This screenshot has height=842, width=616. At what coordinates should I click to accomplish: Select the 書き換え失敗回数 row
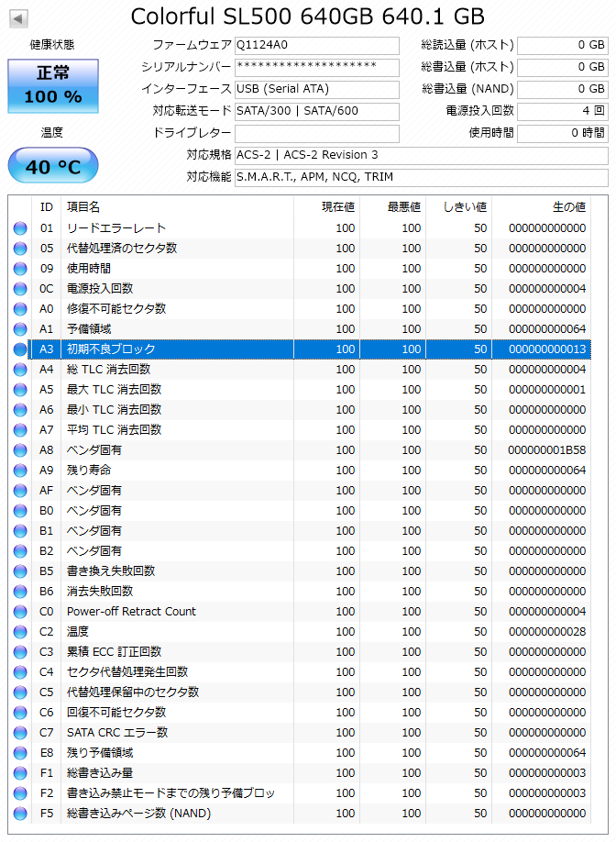(x=301, y=571)
